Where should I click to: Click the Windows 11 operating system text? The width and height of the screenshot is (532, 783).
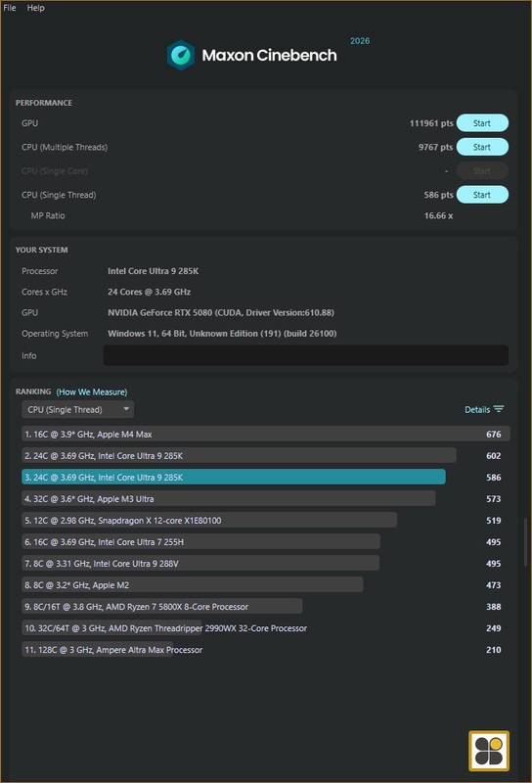point(222,333)
